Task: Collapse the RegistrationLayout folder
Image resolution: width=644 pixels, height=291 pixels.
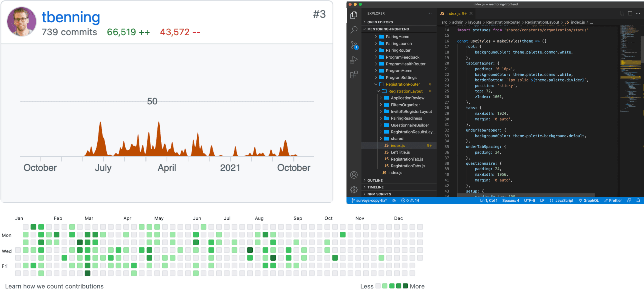Action: [378, 91]
